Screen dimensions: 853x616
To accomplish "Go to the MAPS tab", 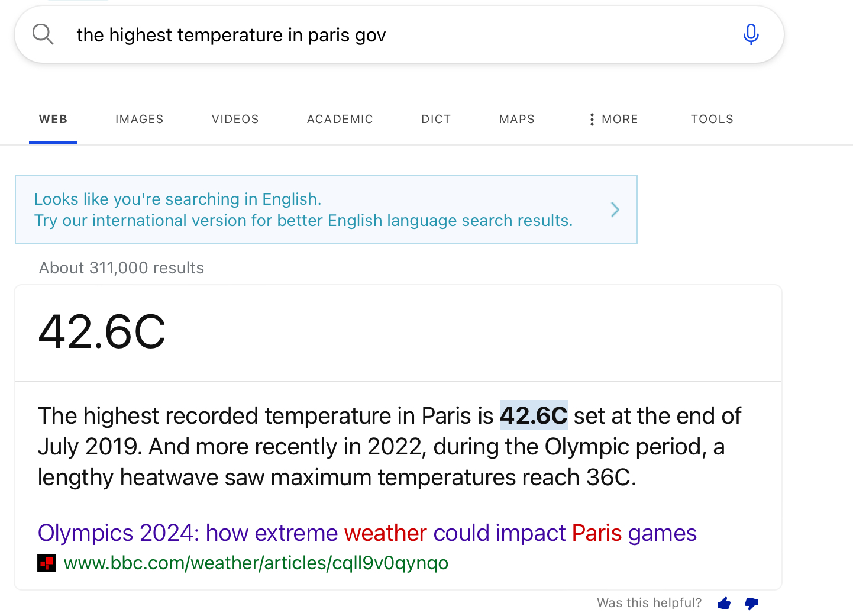I will coord(516,120).
